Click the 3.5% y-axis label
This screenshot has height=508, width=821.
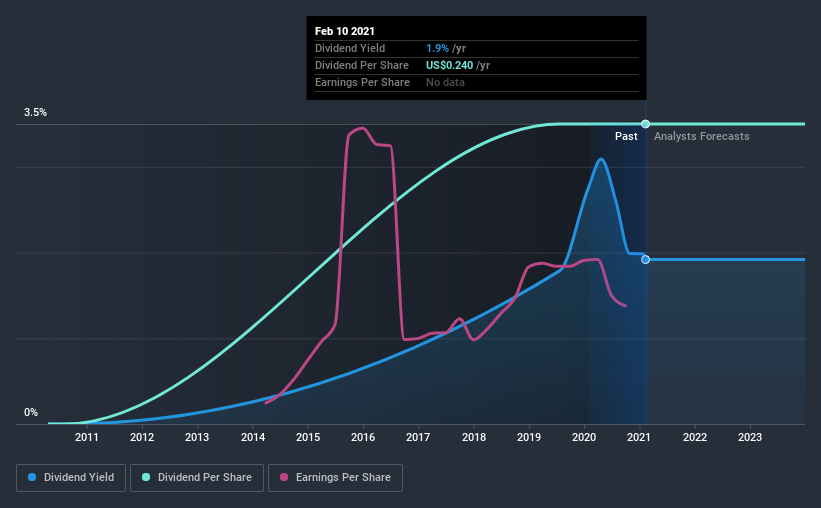35,113
